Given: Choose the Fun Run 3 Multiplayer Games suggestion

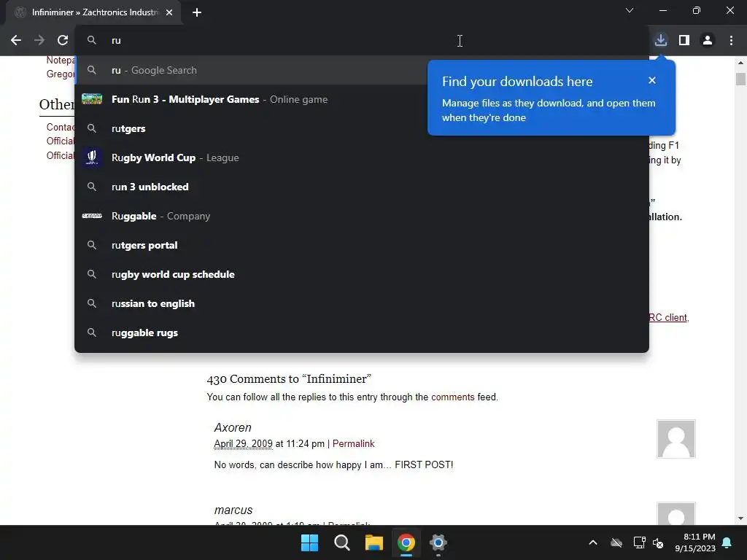Looking at the screenshot, I should [x=251, y=99].
